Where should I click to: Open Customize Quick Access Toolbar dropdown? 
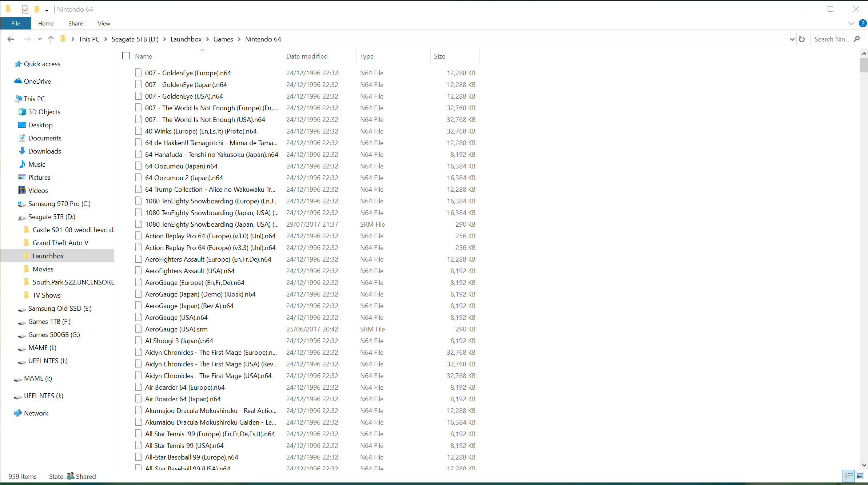pyautogui.click(x=47, y=10)
